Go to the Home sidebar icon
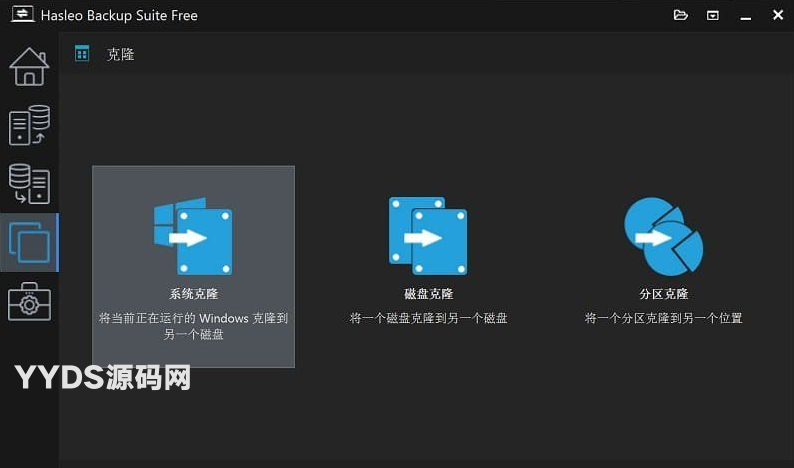Screen dimensions: 794x468 pos(29,66)
